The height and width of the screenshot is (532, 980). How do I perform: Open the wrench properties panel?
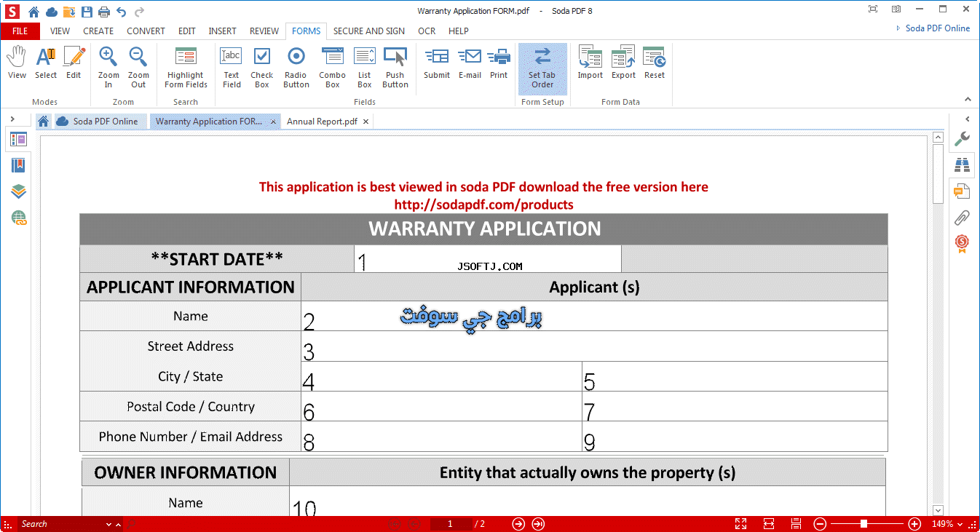[x=962, y=138]
